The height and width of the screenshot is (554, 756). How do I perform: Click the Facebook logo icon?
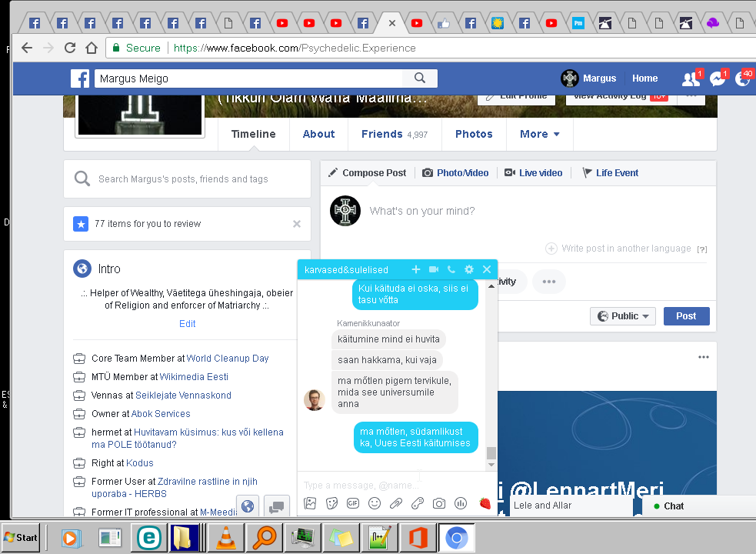80,78
